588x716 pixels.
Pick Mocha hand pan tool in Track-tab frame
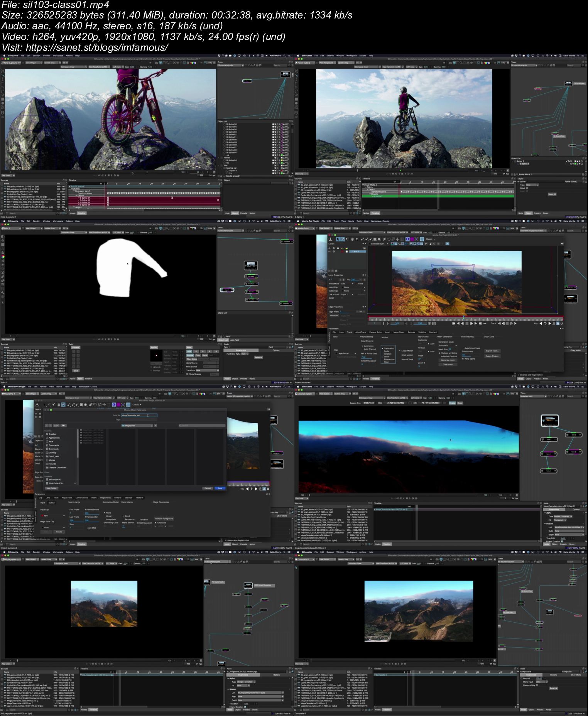click(352, 239)
